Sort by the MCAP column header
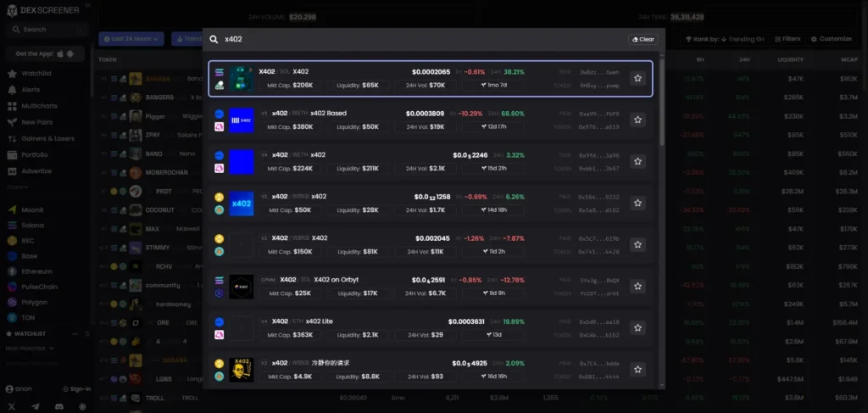 tap(848, 59)
